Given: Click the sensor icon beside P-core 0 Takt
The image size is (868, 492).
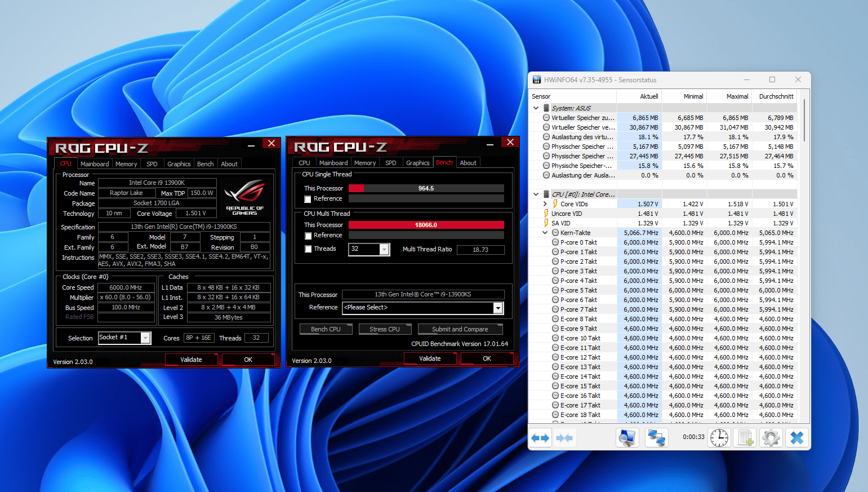Looking at the screenshot, I should [x=555, y=242].
